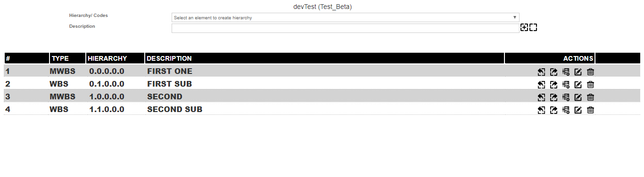The image size is (644, 177).
Task: Click share arrow icon for FIRST SUB
Action: tap(553, 85)
